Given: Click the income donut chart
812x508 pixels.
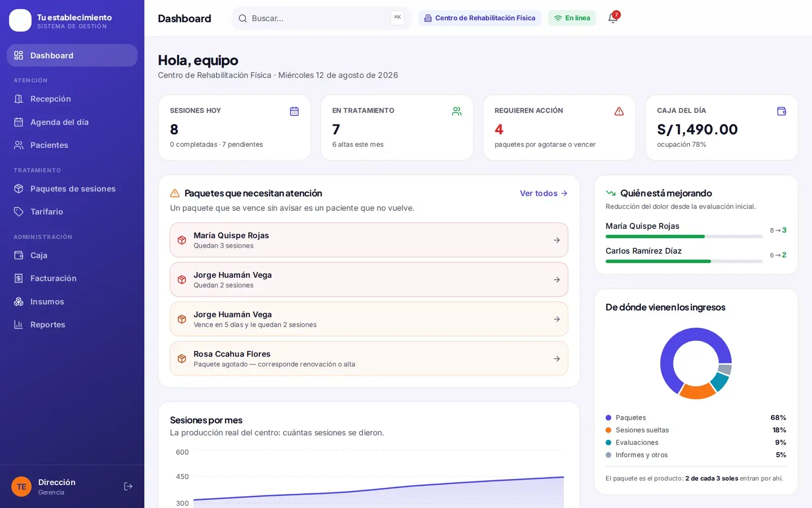Looking at the screenshot, I should 696,363.
